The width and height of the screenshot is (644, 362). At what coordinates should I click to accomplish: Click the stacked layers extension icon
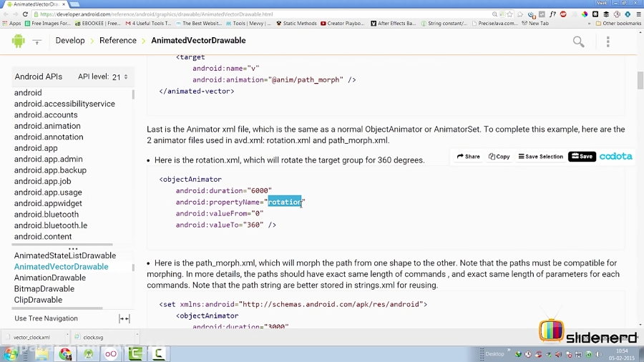[x=606, y=14]
